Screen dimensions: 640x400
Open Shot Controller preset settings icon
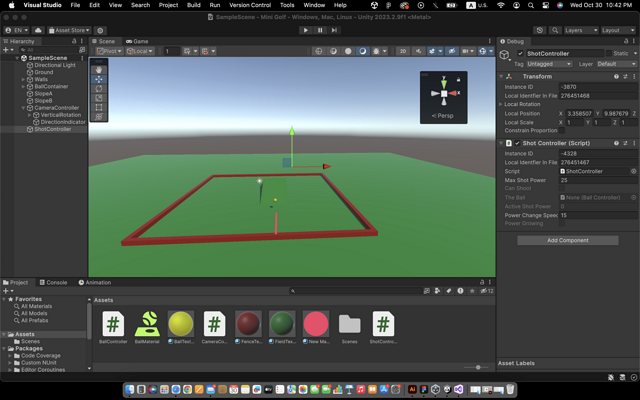(x=625, y=143)
